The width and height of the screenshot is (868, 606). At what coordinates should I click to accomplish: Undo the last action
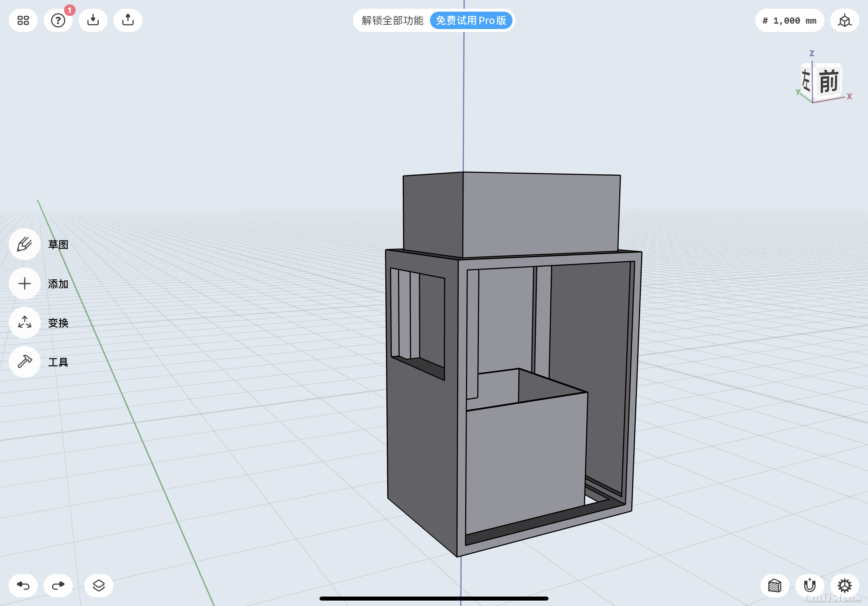tap(23, 586)
